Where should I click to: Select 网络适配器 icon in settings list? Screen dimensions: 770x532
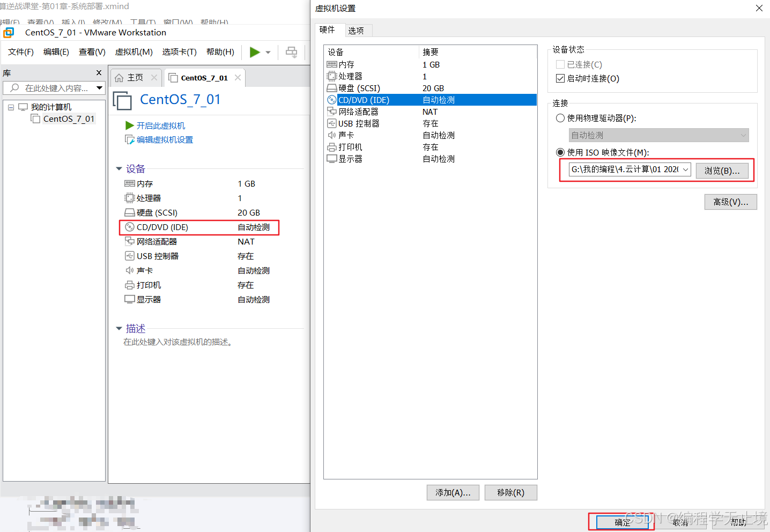332,112
